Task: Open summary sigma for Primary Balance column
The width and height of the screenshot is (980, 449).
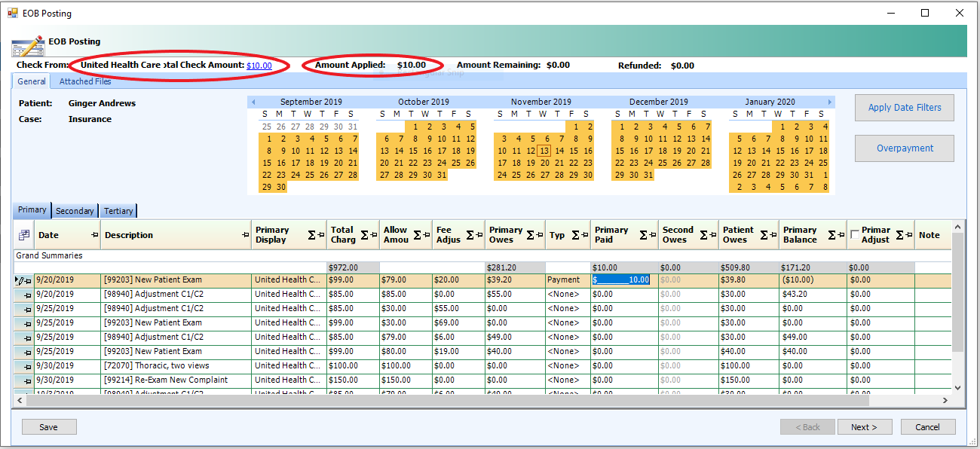Action: click(x=831, y=235)
